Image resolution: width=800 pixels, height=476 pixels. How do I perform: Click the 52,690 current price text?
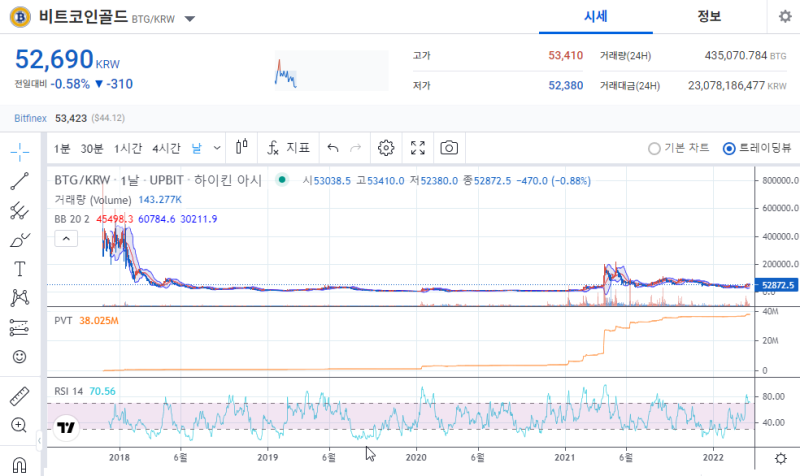point(54,59)
